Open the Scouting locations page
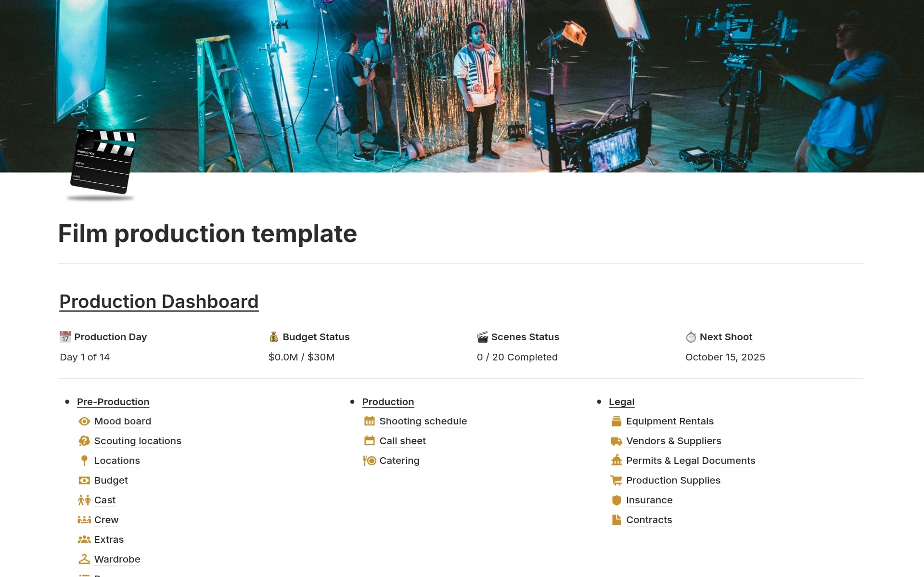924x577 pixels. 138,441
